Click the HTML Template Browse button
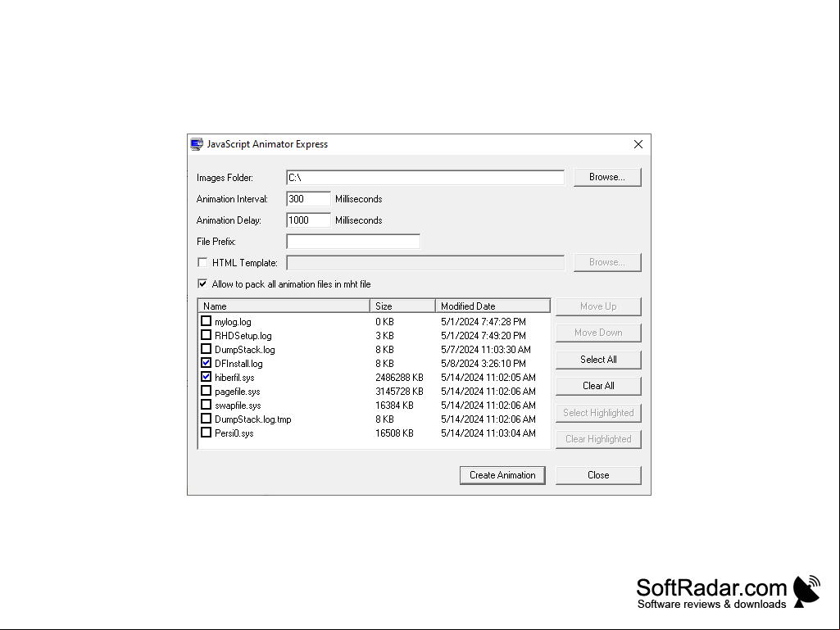The width and height of the screenshot is (840, 630). (x=607, y=262)
